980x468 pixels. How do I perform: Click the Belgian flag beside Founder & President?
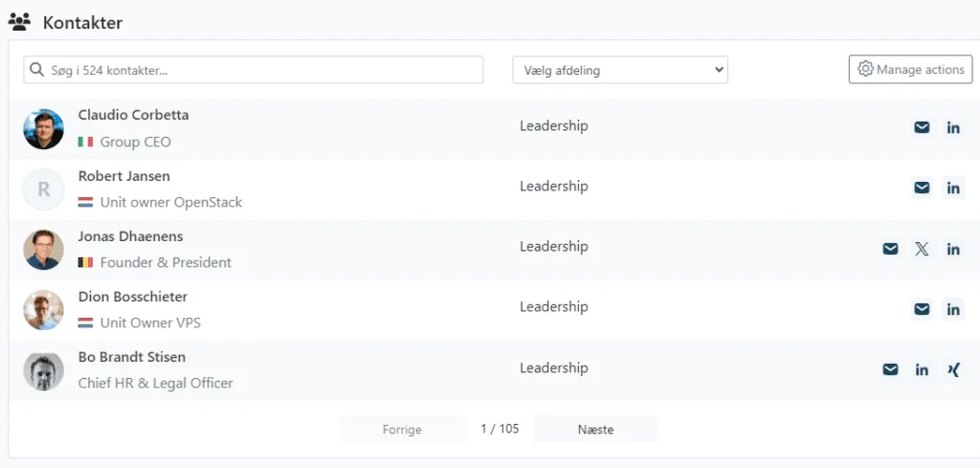coord(85,262)
